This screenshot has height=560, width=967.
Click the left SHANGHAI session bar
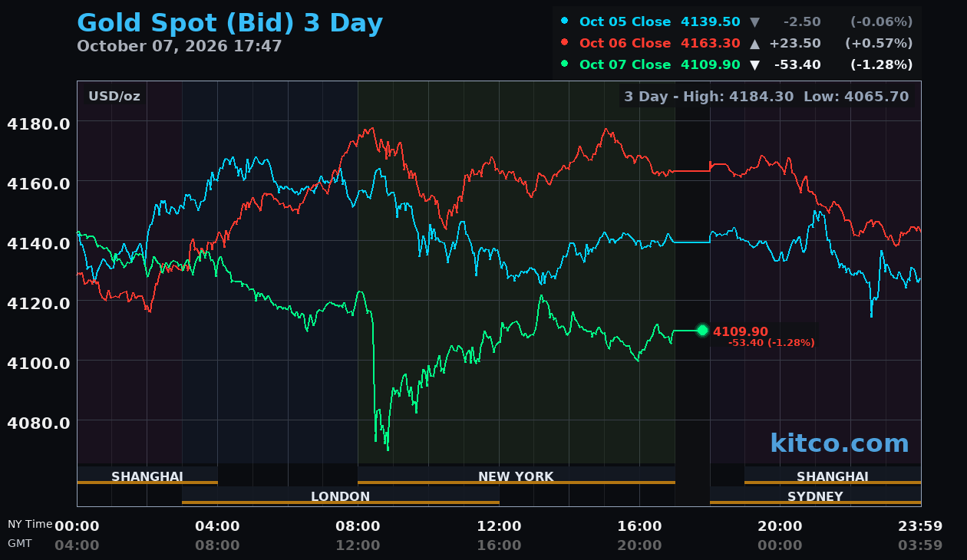tap(147, 476)
